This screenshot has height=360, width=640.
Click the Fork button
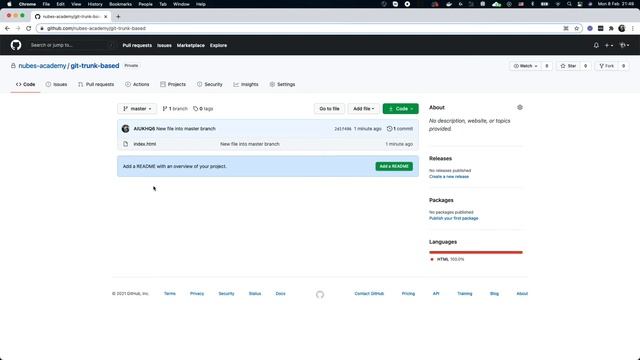[x=607, y=66]
